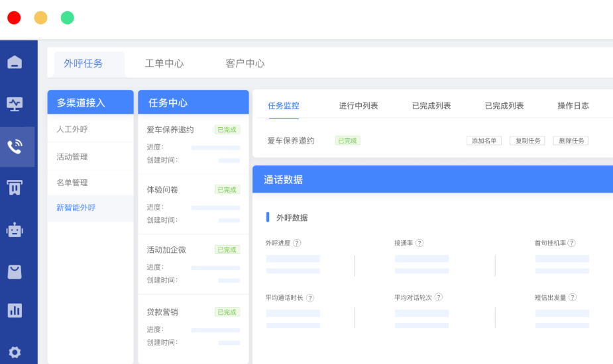Screen dimensions: 613x364
Task: Click 已完成 badge on 贷款营销
Action: (227, 312)
